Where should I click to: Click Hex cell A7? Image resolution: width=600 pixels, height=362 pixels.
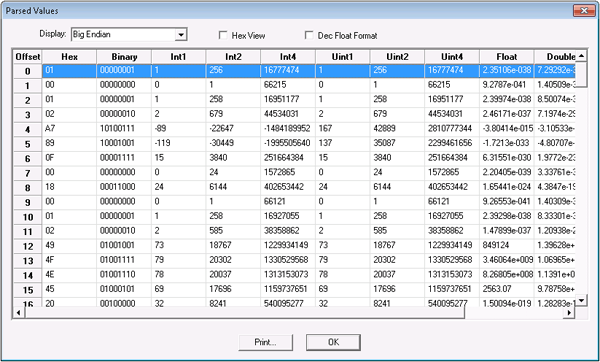coord(69,129)
